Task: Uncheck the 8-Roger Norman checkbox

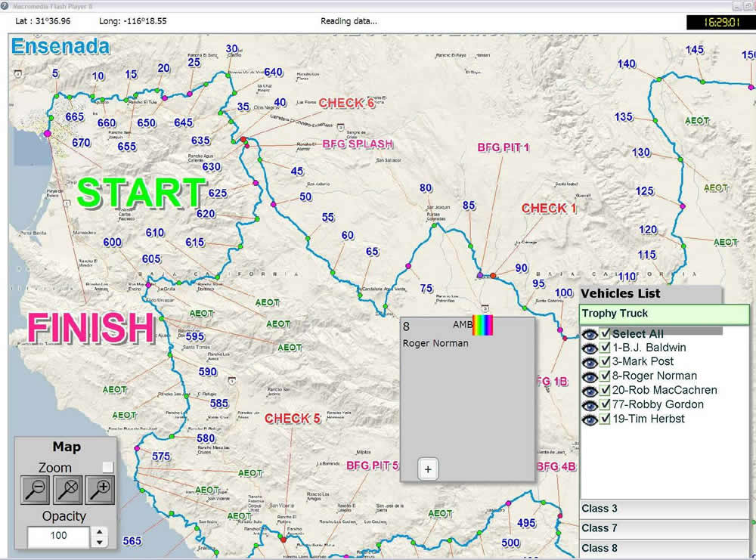Action: point(605,376)
